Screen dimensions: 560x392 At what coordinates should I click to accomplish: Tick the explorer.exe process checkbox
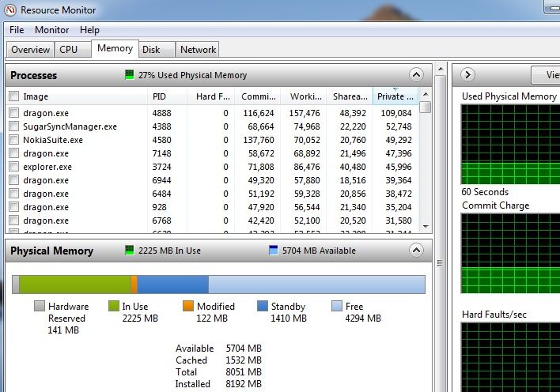pos(13,167)
